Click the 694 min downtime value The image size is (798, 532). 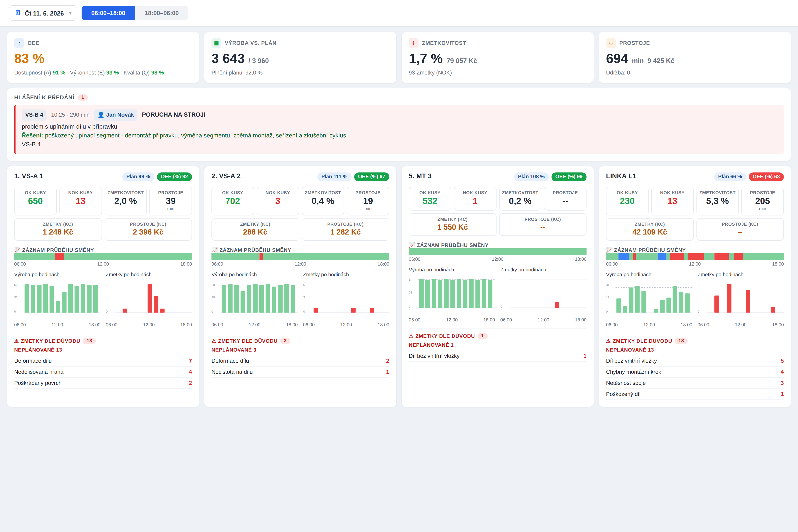pos(617,59)
